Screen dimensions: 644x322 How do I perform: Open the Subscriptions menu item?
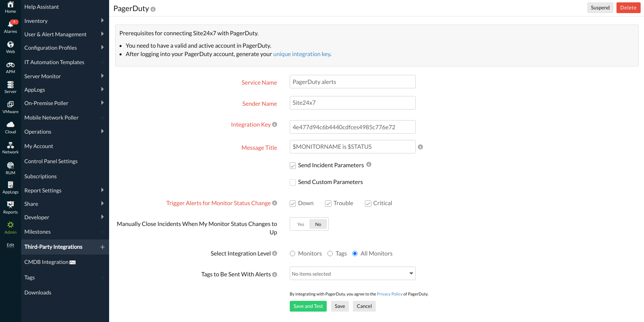[40, 176]
